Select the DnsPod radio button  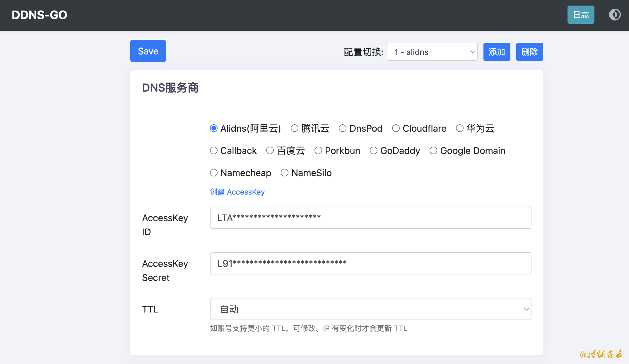tap(342, 128)
